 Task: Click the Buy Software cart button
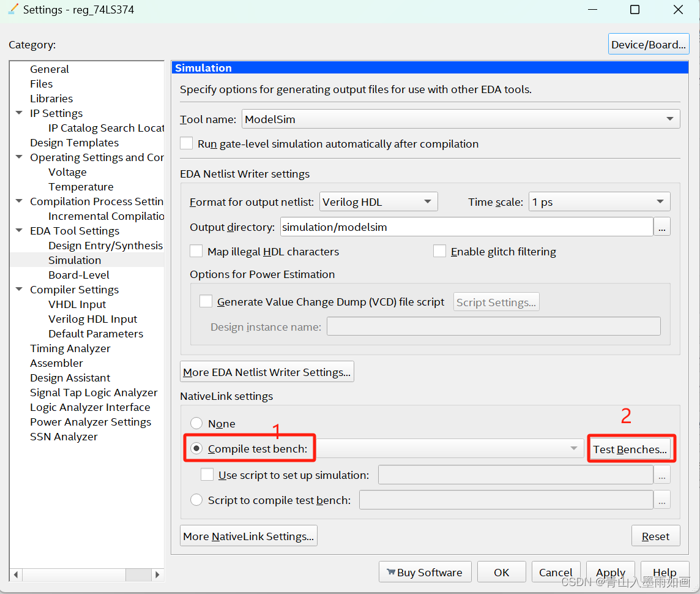(x=425, y=572)
